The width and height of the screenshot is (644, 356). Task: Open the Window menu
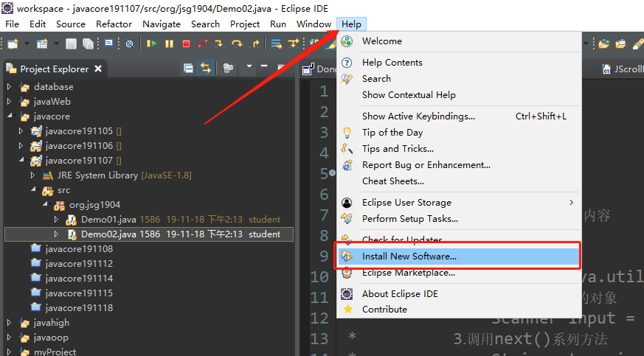(314, 24)
